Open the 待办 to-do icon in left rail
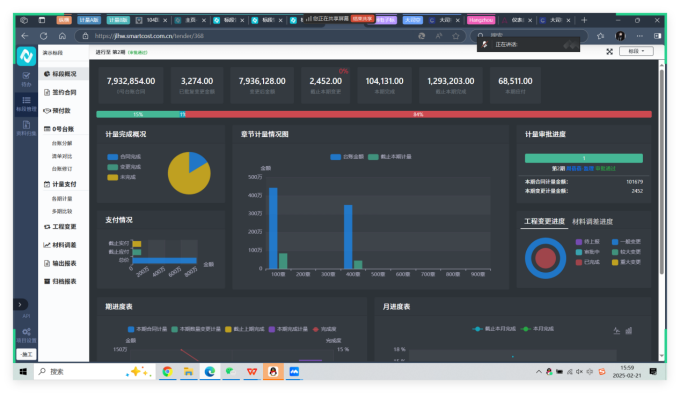Image resolution: width=680 pixels, height=393 pixels. [26, 79]
